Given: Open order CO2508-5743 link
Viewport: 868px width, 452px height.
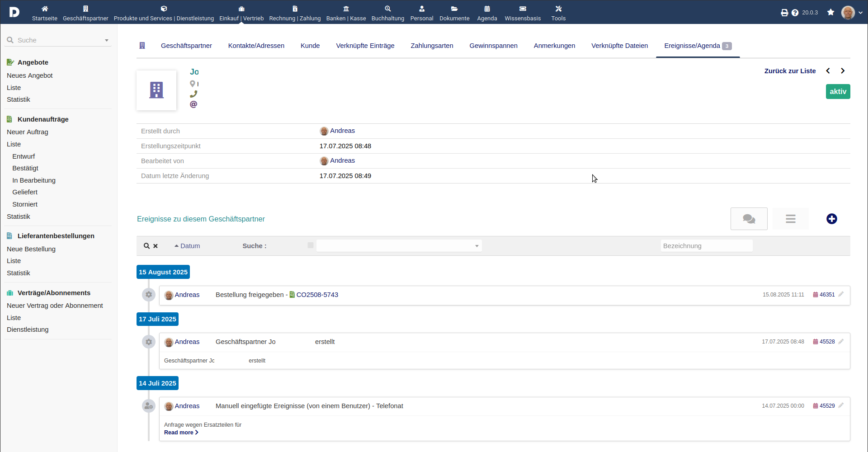Looking at the screenshot, I should click(x=317, y=295).
